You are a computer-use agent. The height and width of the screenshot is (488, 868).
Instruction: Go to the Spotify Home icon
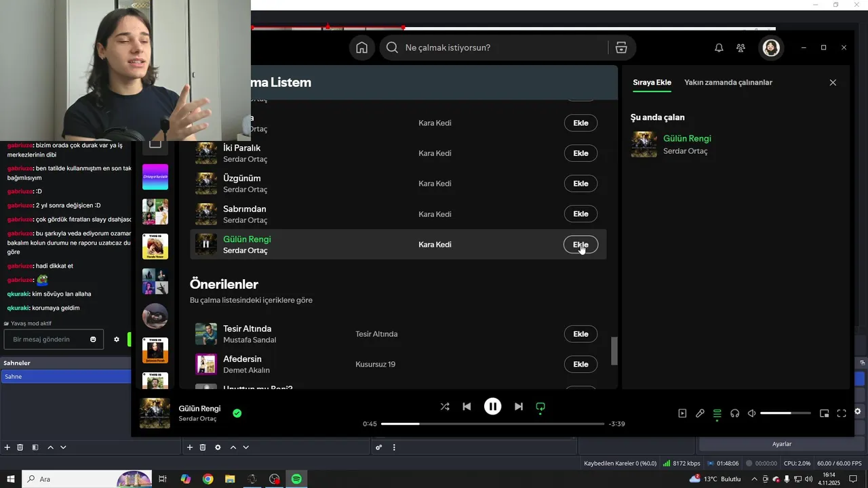click(x=361, y=47)
